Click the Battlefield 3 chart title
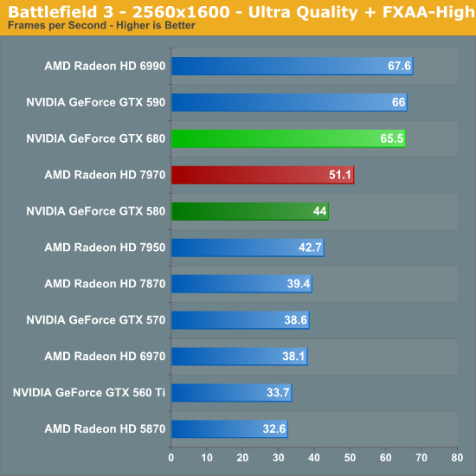Image resolution: width=476 pixels, height=476 pixels. pyautogui.click(x=241, y=12)
